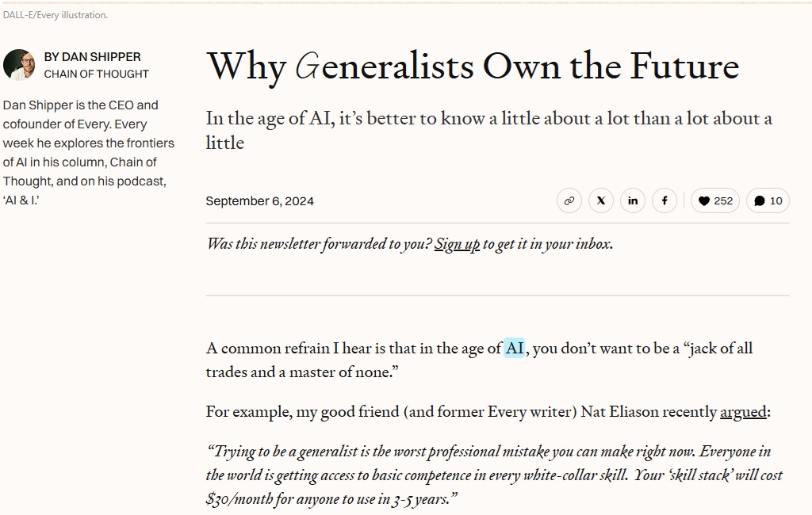The image size is (812, 515).
Task: Follow the Sign up link
Action: point(457,244)
